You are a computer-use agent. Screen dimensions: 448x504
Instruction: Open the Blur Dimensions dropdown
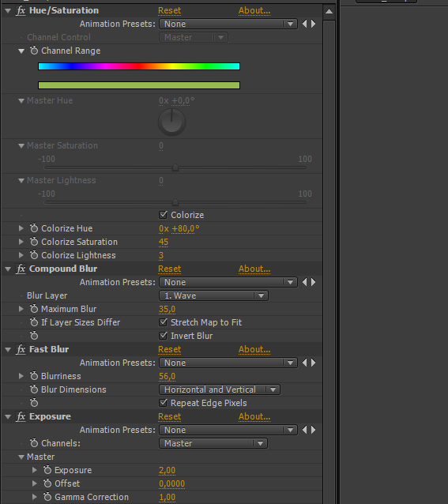coord(220,389)
